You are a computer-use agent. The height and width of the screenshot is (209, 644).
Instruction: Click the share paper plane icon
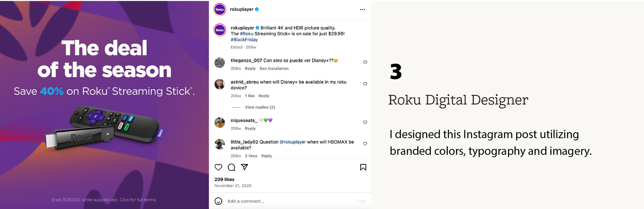[245, 167]
